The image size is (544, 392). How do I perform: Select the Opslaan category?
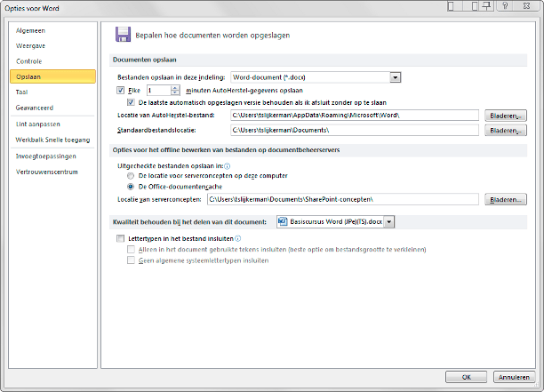[x=52, y=76]
